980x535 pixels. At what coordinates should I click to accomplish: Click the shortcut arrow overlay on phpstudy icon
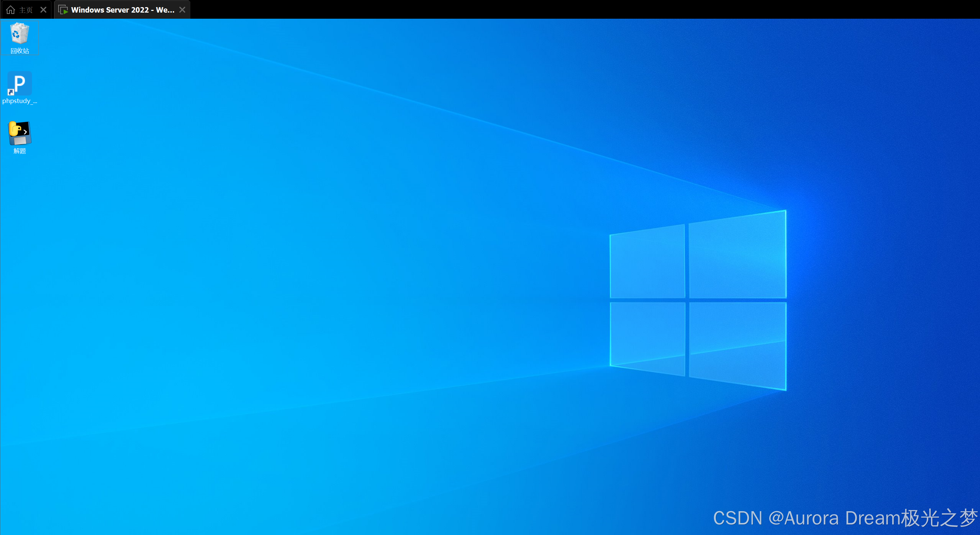coord(11,92)
